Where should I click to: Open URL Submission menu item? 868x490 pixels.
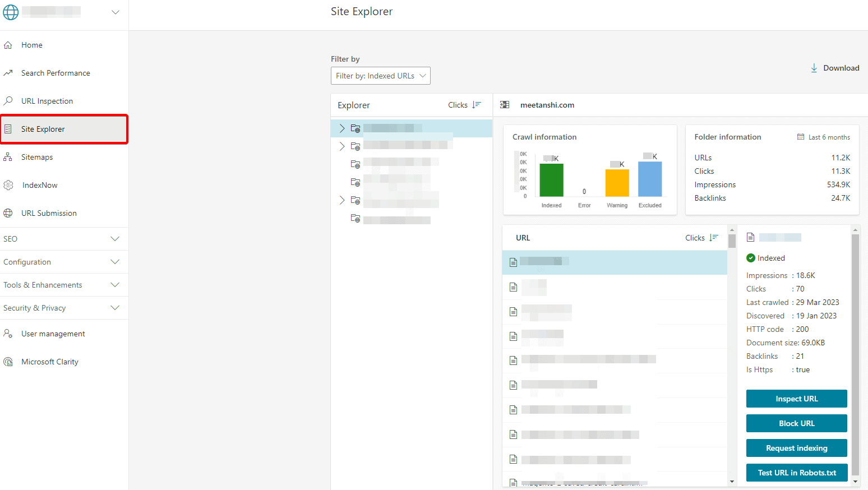pyautogui.click(x=49, y=213)
